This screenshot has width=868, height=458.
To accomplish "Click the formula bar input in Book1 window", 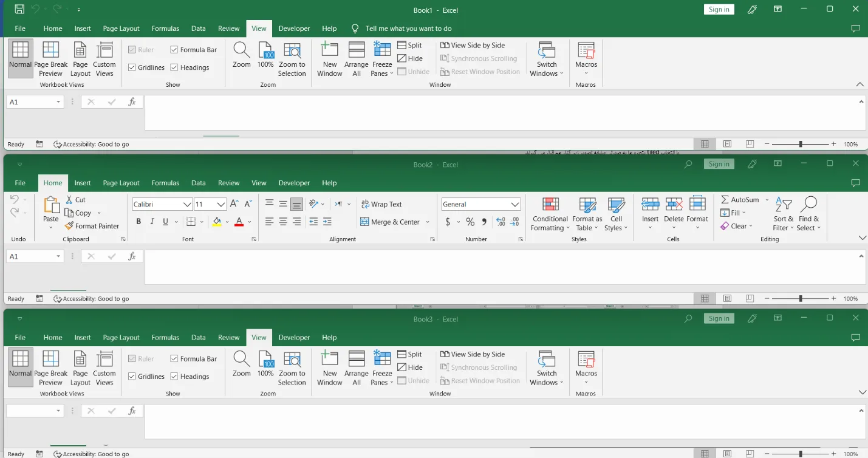I will coord(505,113).
